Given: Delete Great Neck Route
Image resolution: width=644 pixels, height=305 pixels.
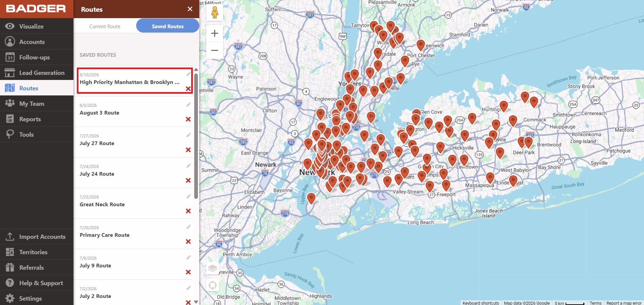Looking at the screenshot, I should [188, 211].
